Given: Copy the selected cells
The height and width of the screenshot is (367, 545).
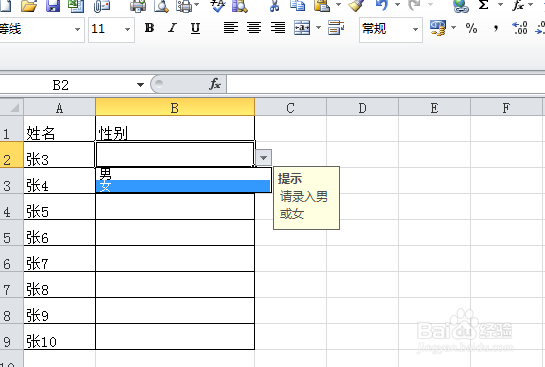Looking at the screenshot, I should [298, 6].
